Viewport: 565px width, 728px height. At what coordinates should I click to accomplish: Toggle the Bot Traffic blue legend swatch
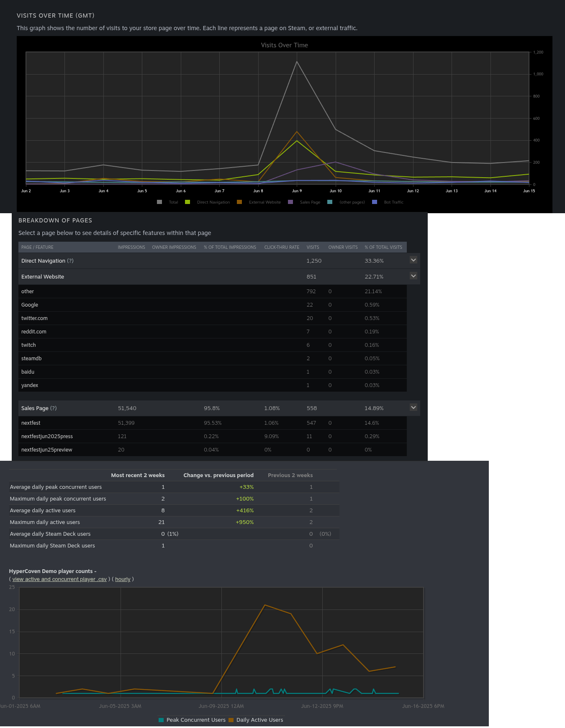pos(375,202)
